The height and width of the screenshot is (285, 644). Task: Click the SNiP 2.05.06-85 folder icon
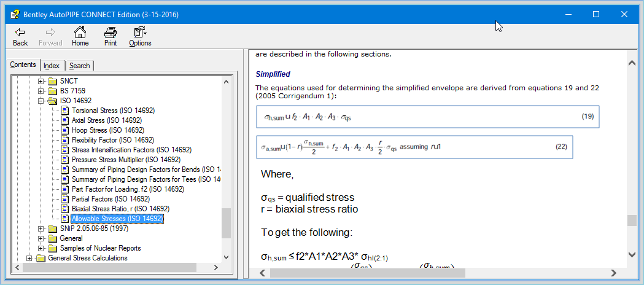pos(52,228)
